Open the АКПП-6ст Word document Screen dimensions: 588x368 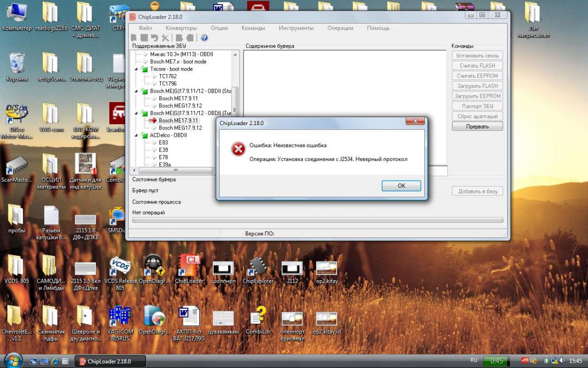point(189,323)
